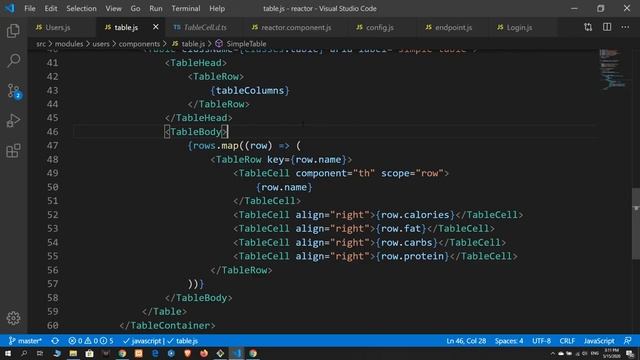Close the table.js tab
This screenshot has height=360, width=640.
(x=156, y=27)
